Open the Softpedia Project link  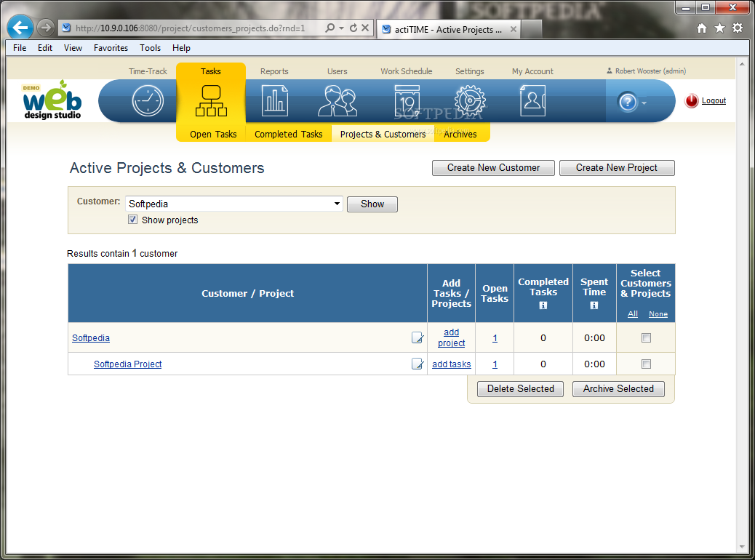pos(127,364)
